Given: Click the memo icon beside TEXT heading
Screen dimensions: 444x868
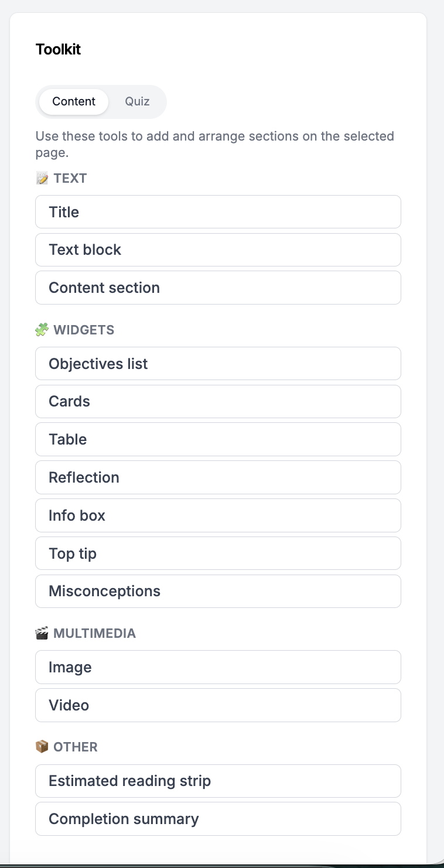Looking at the screenshot, I should pyautogui.click(x=42, y=178).
